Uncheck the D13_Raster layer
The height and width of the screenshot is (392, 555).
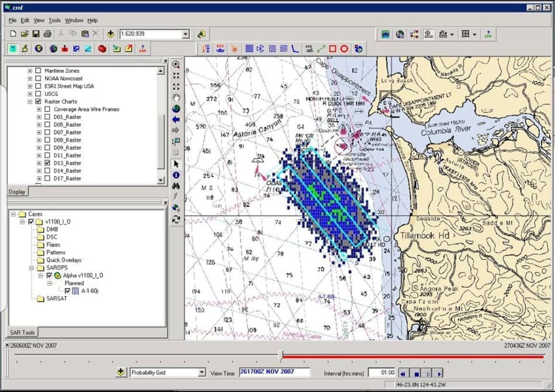click(x=47, y=163)
